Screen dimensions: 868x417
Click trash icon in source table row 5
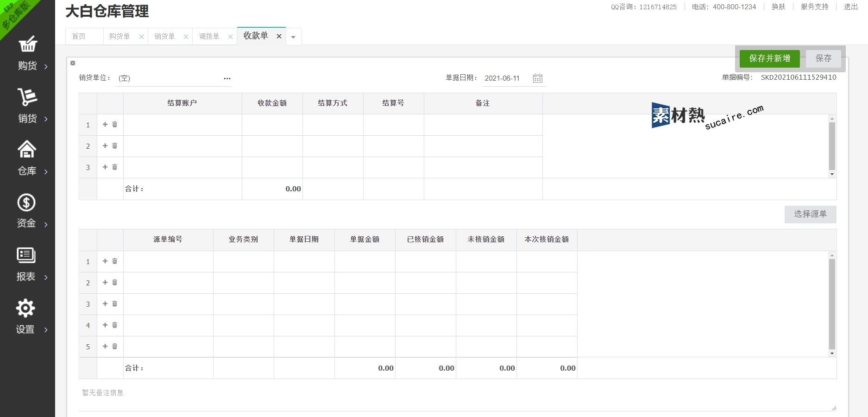[115, 346]
